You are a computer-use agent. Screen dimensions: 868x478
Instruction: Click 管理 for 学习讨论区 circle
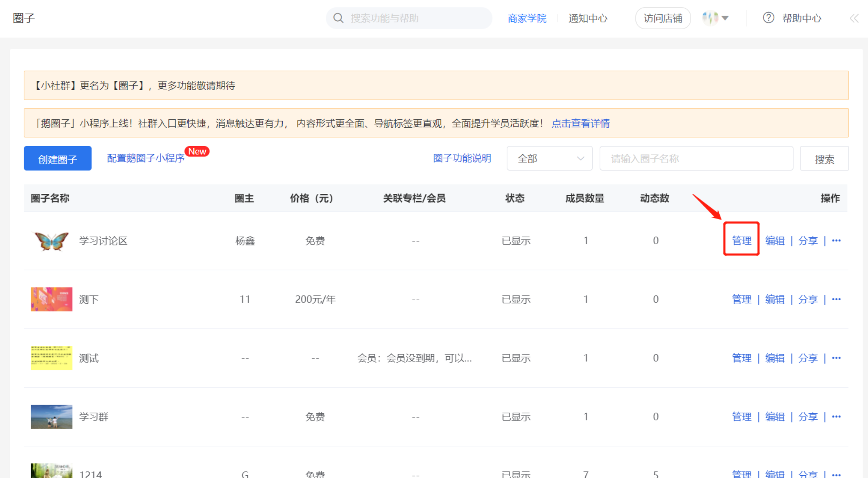click(741, 240)
